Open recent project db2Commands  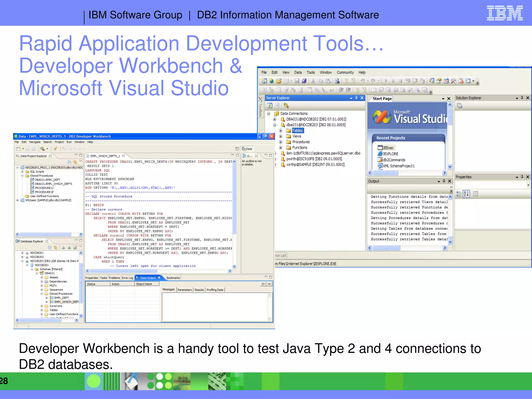(391, 160)
